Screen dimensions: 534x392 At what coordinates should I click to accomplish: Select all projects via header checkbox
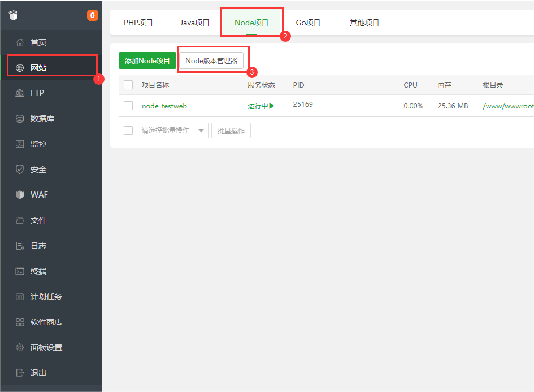click(x=128, y=85)
